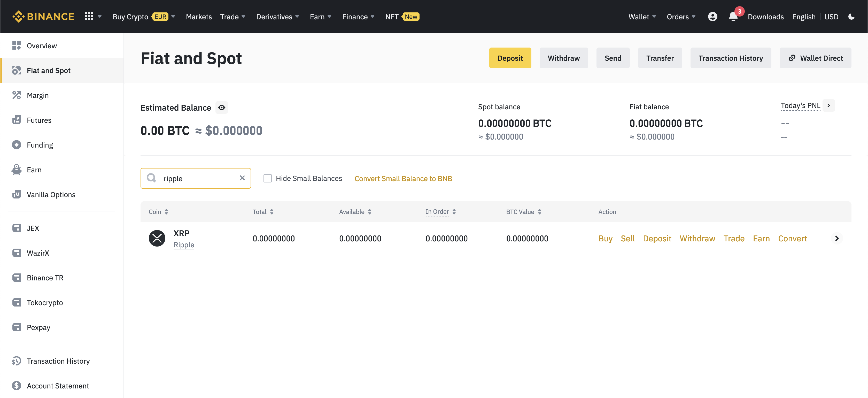Click the Vanilla Options icon
The image size is (868, 398).
(x=16, y=194)
